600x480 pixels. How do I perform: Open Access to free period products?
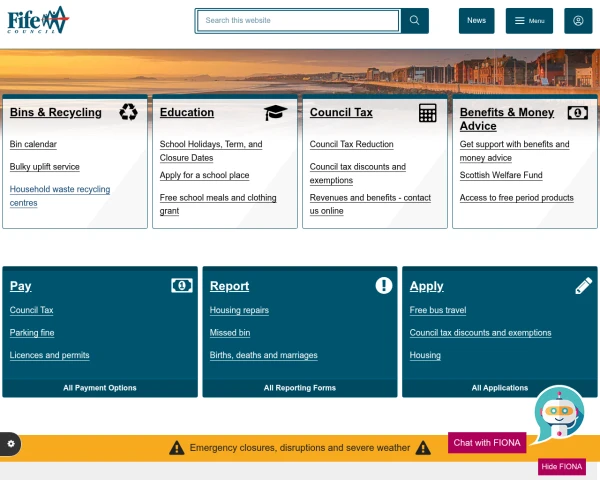(517, 198)
